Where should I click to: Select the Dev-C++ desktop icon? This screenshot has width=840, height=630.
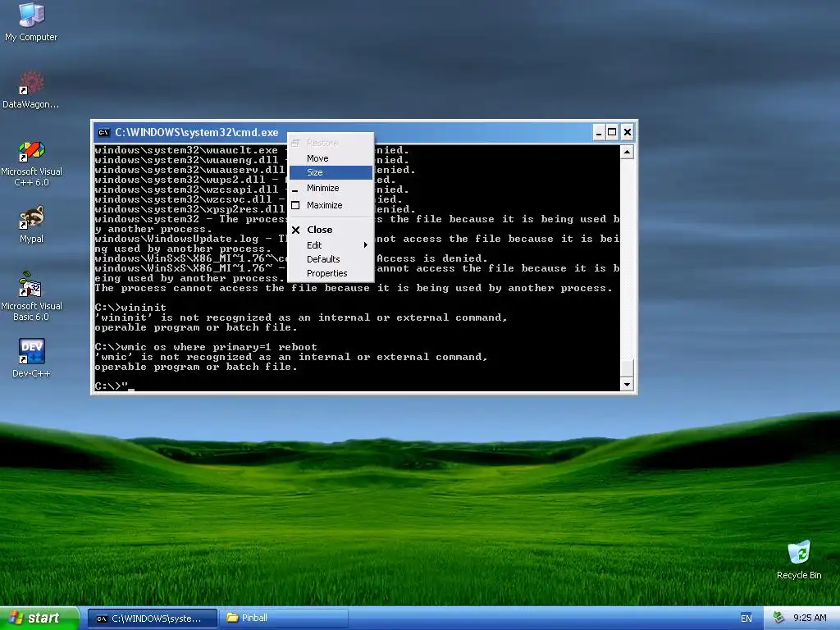pos(31,358)
